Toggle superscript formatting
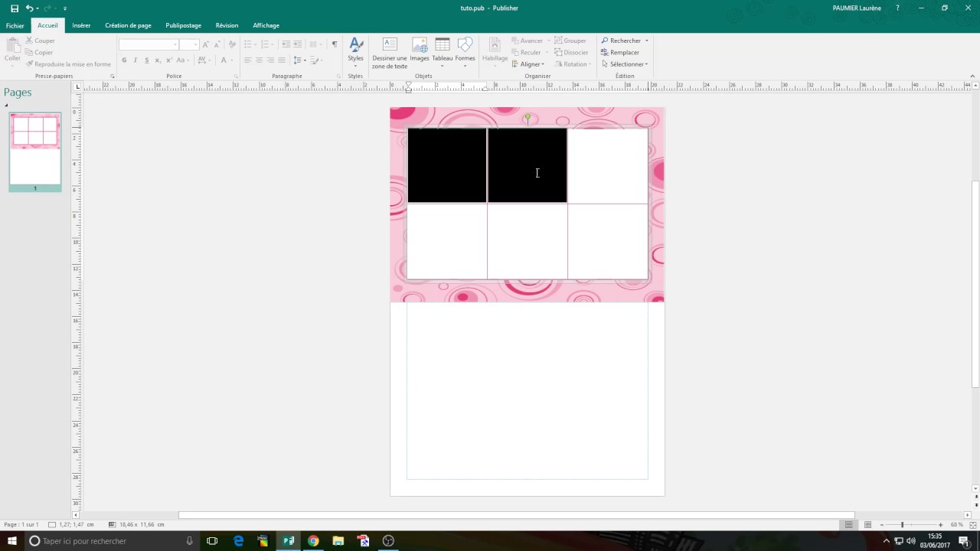The image size is (980, 551). pyautogui.click(x=168, y=60)
